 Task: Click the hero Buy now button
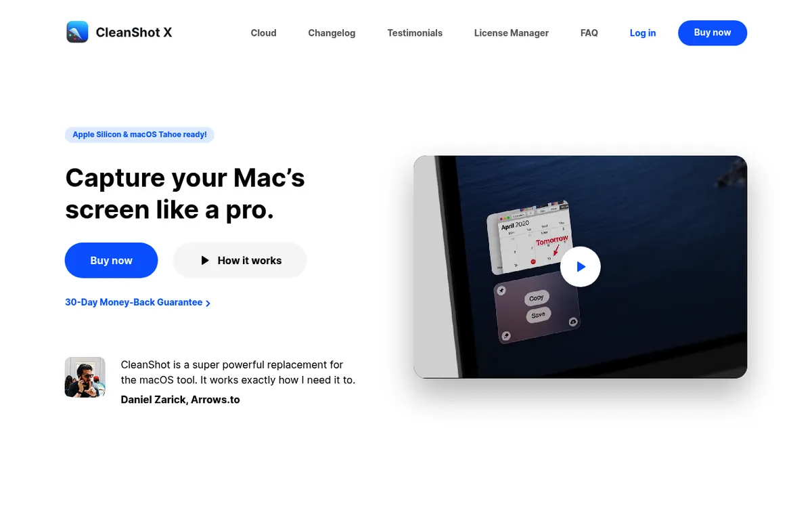(x=112, y=260)
